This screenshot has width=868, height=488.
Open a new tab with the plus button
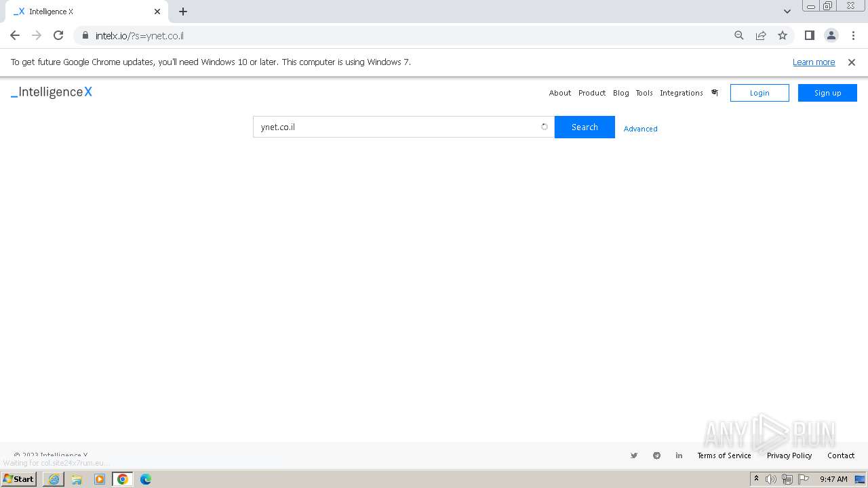click(x=183, y=12)
